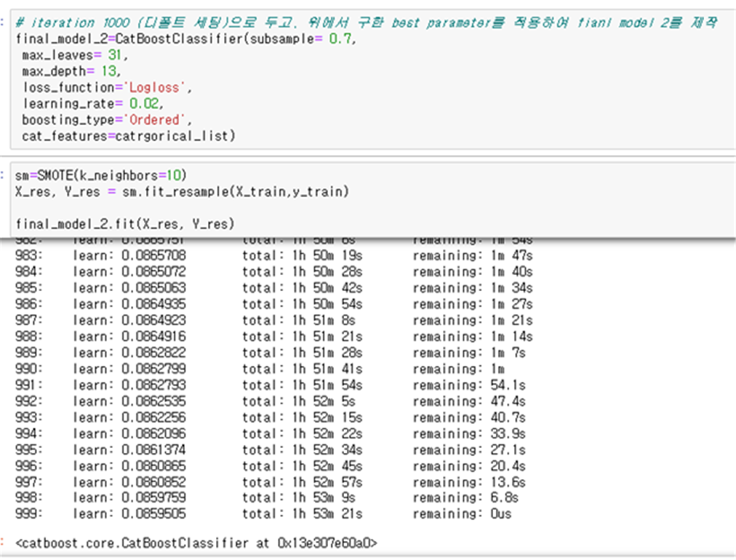736x560 pixels.
Task: Click output row 997 remaining 13.6s
Action: (469, 482)
